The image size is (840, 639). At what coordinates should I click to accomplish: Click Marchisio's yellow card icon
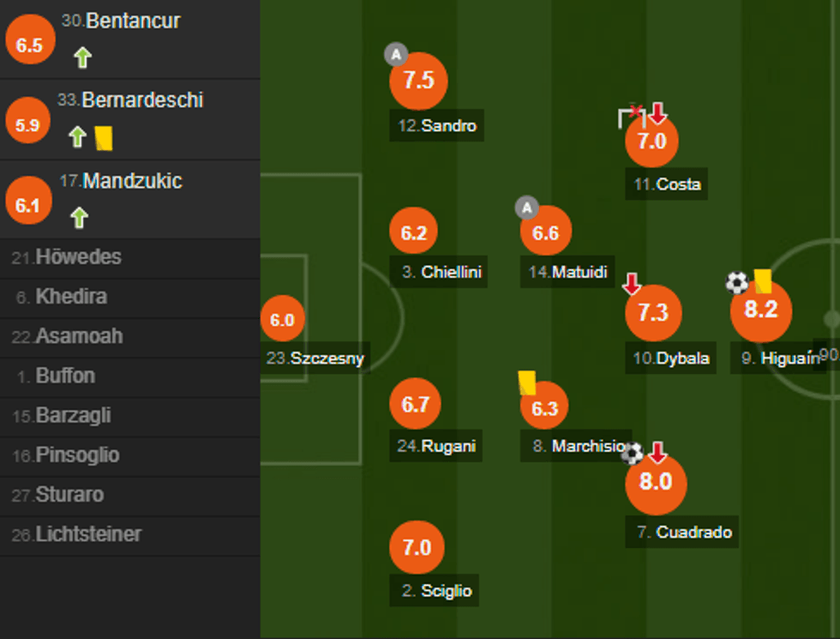pyautogui.click(x=526, y=383)
